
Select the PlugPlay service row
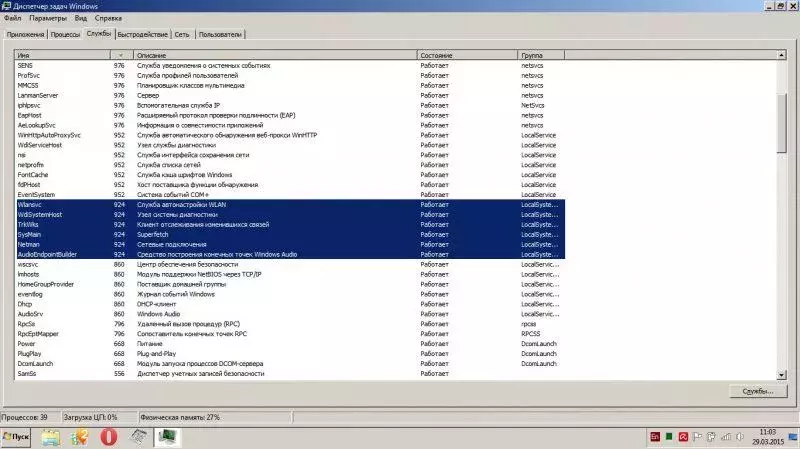tap(290, 354)
